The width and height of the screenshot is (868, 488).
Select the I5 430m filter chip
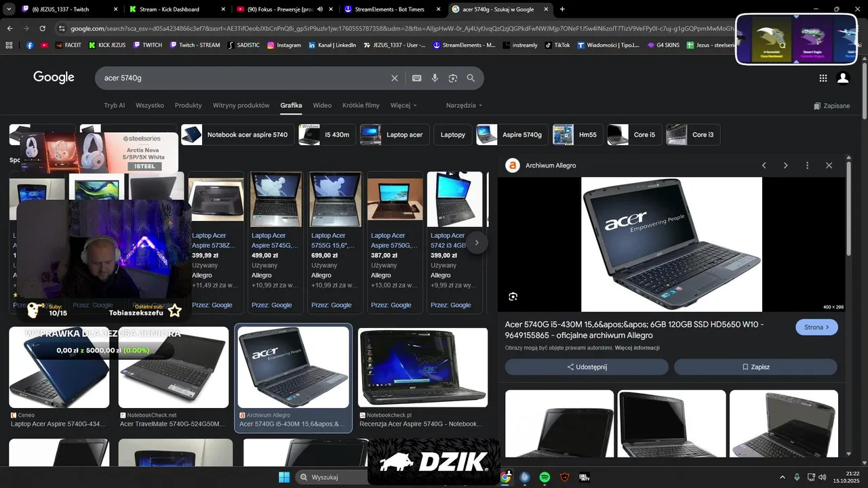click(327, 135)
